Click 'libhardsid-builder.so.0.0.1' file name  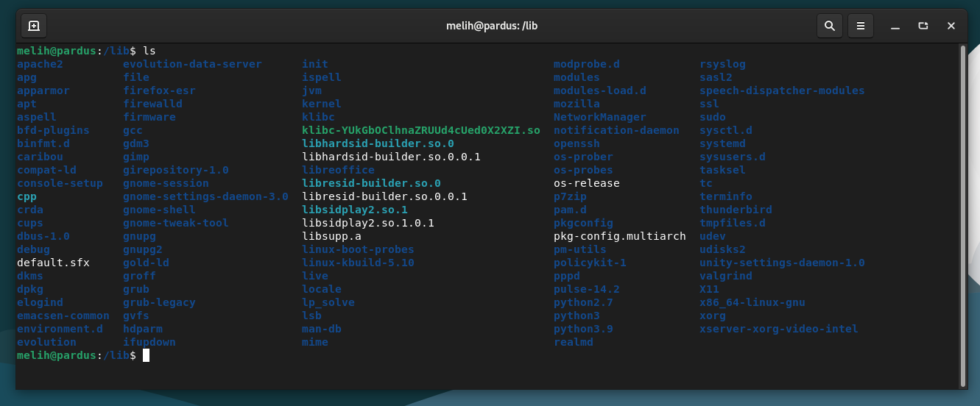point(391,157)
